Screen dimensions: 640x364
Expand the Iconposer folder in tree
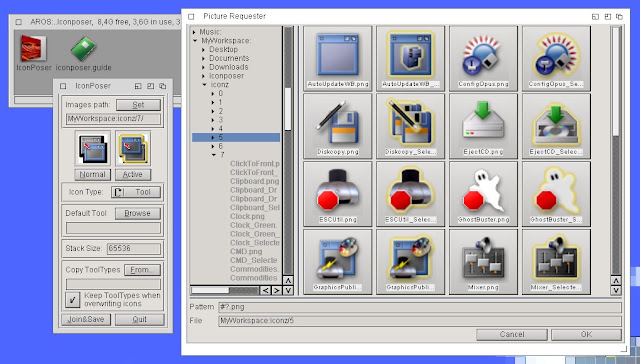tap(204, 76)
